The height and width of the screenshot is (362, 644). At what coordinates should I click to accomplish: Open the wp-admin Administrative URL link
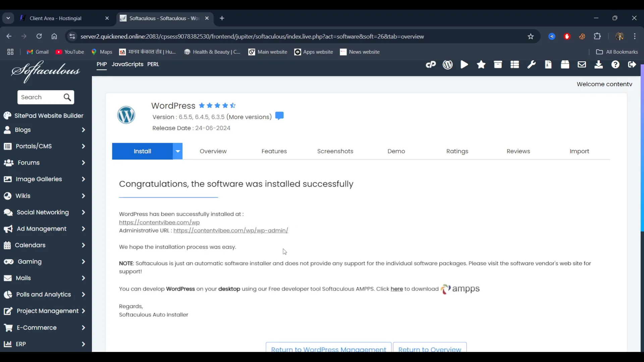click(x=231, y=231)
